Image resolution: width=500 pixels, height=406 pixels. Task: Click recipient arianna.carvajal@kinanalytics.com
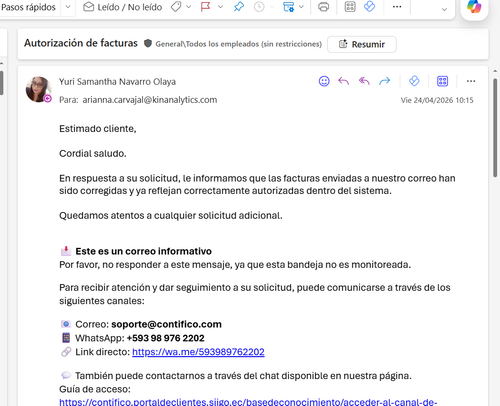(150, 100)
